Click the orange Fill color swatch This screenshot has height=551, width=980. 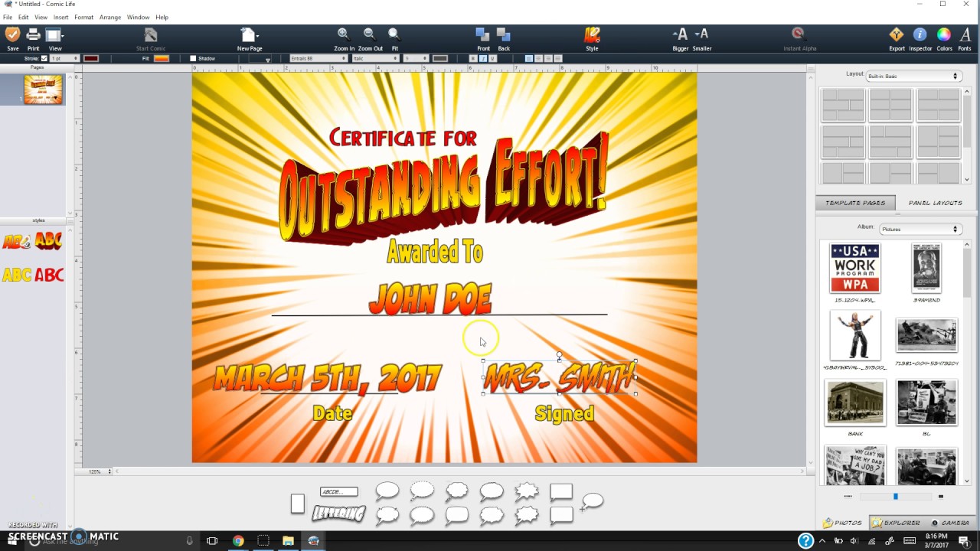tap(161, 59)
